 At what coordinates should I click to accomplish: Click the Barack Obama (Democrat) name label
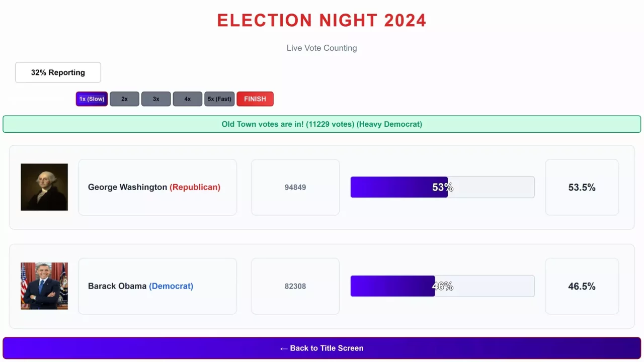[x=157, y=286]
